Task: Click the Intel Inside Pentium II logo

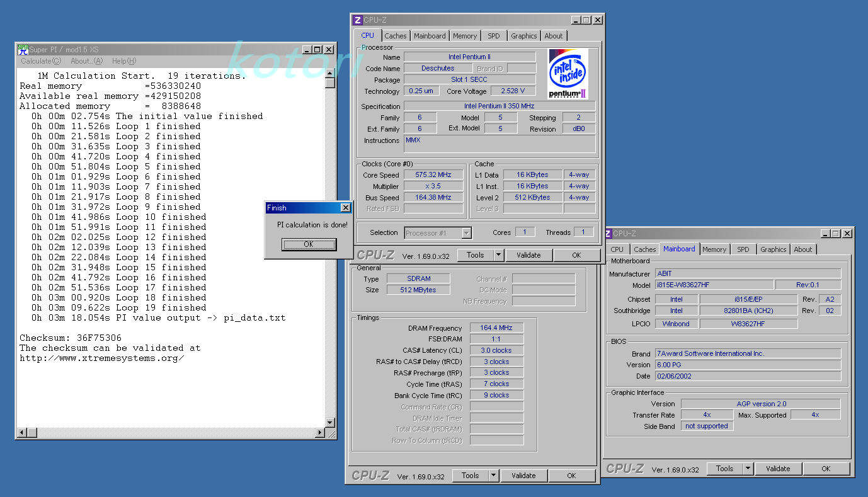Action: (x=568, y=74)
